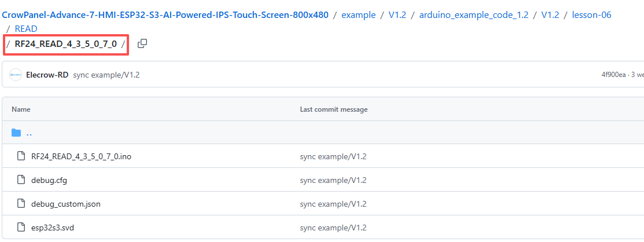Open commit hash 4f900ea
This screenshot has height=242, width=644.
point(613,75)
